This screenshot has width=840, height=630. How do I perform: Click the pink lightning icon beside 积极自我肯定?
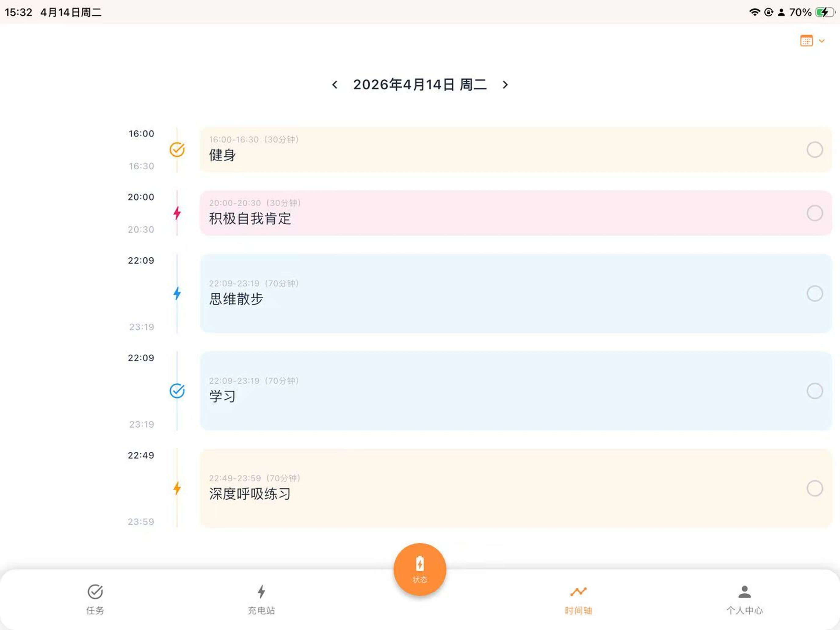click(x=177, y=213)
